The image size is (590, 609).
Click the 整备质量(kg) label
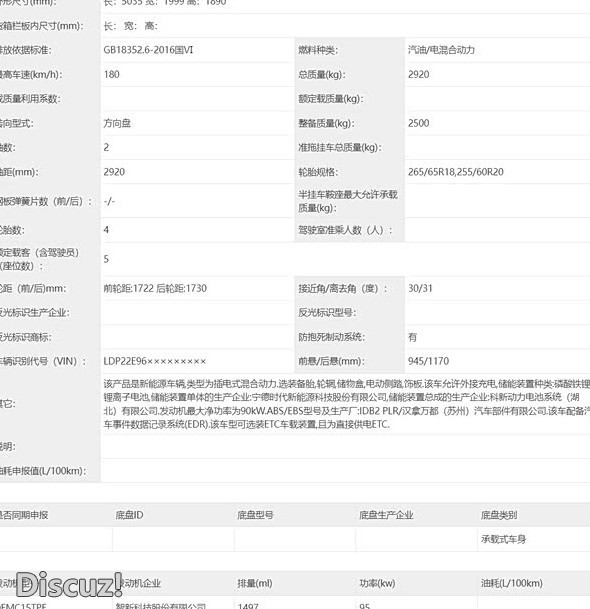[x=326, y=123]
